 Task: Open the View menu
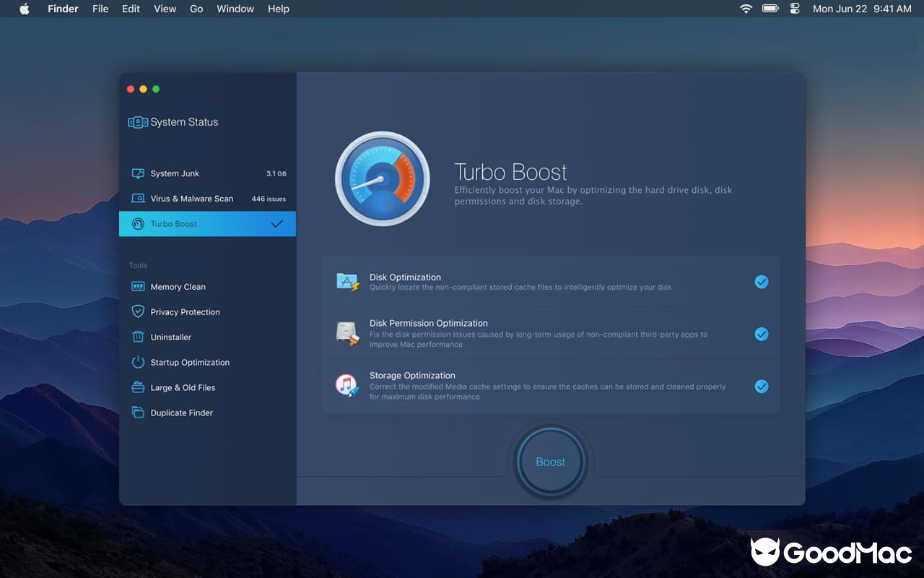coord(165,9)
